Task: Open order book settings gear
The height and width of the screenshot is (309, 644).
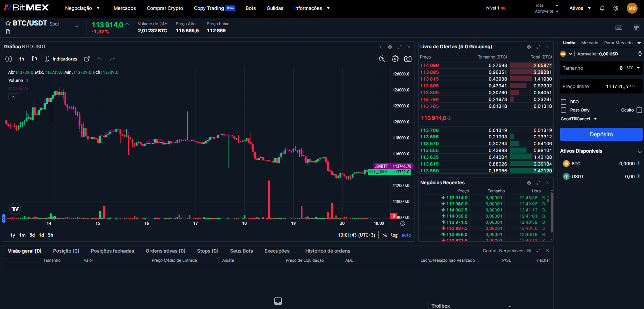Action: [529, 47]
